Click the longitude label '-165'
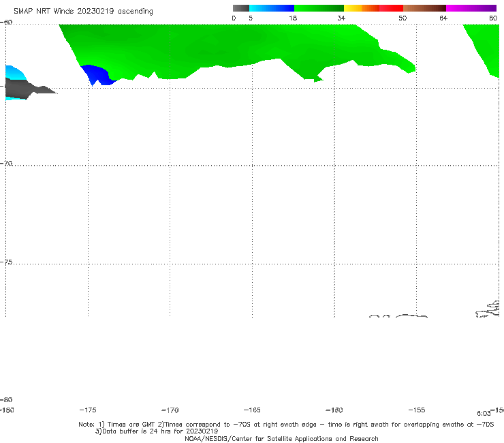 tap(252, 410)
